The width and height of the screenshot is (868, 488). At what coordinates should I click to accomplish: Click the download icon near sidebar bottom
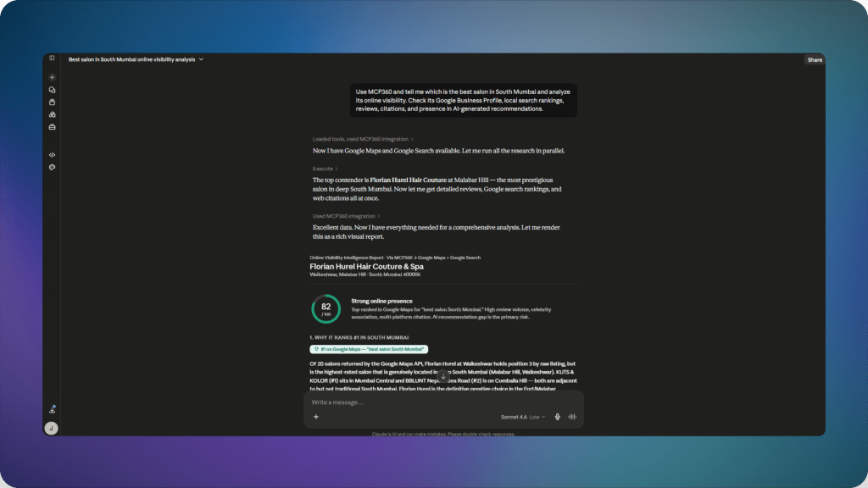(x=52, y=410)
